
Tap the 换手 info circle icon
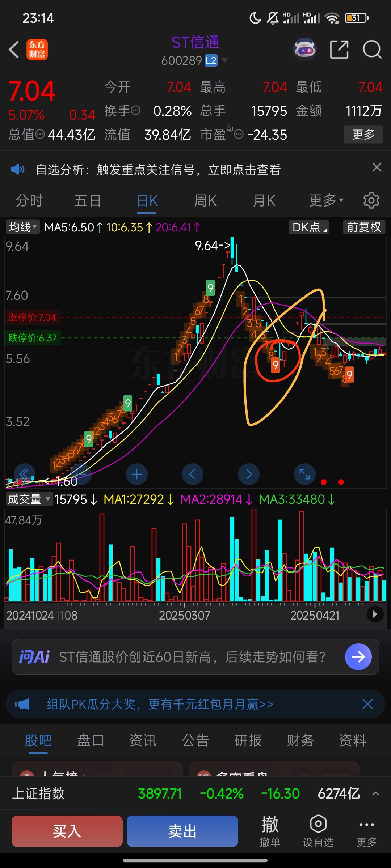point(135,110)
